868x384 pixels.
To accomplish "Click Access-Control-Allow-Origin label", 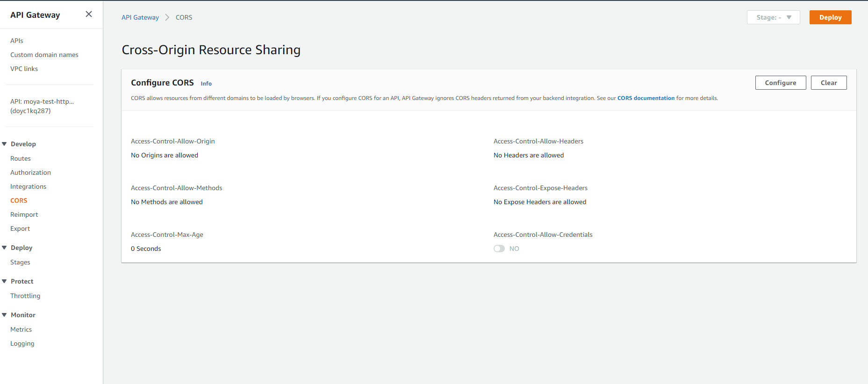I will click(173, 141).
